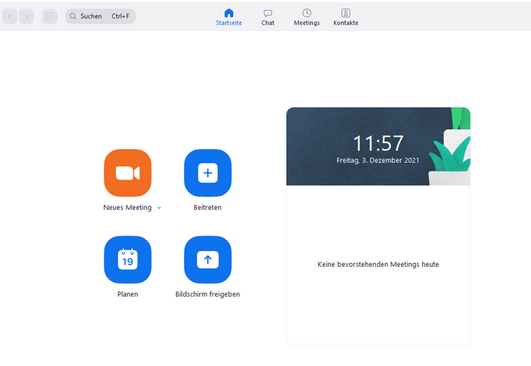Open the Kontakte tab

pos(346,17)
